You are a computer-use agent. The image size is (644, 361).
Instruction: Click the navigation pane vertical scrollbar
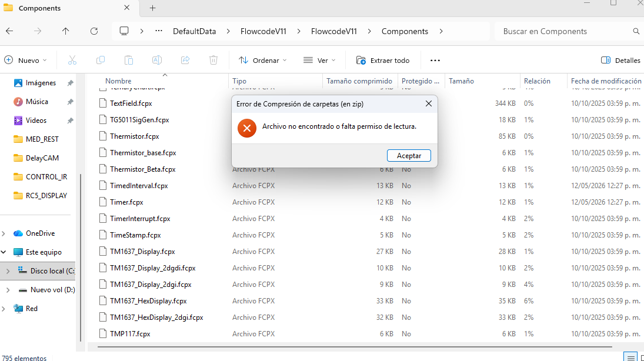coord(80,257)
